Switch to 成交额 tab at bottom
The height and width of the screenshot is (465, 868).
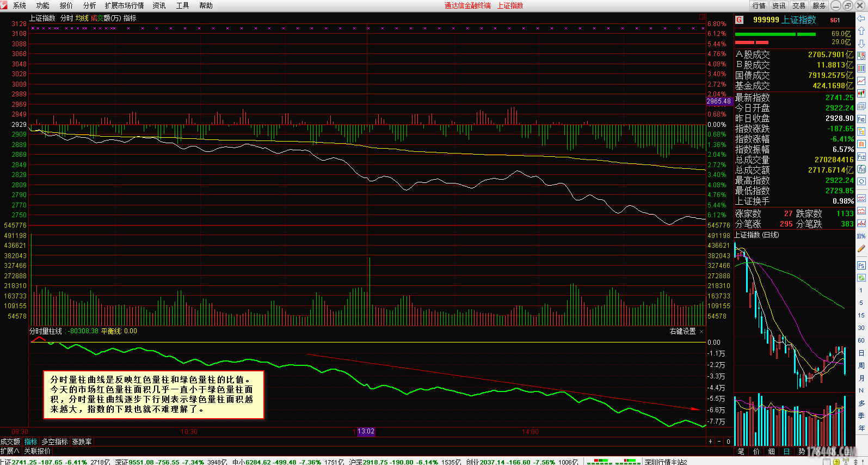pos(10,442)
